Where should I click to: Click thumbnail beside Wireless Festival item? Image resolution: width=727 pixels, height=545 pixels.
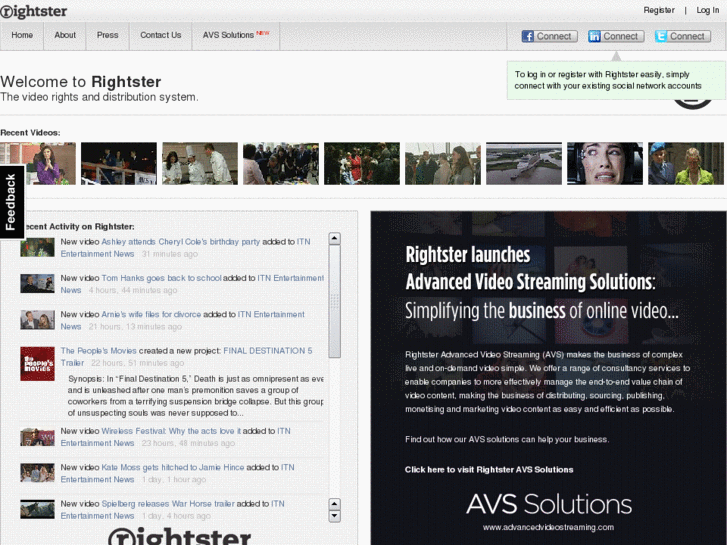click(x=38, y=436)
